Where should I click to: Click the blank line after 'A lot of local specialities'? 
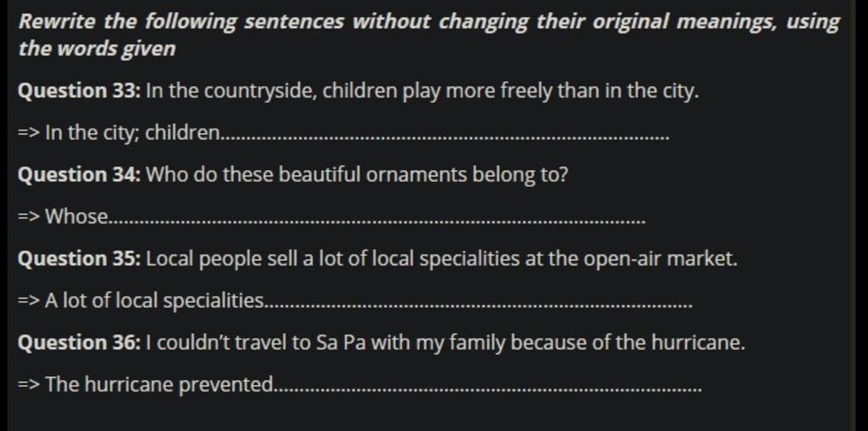[478, 306]
